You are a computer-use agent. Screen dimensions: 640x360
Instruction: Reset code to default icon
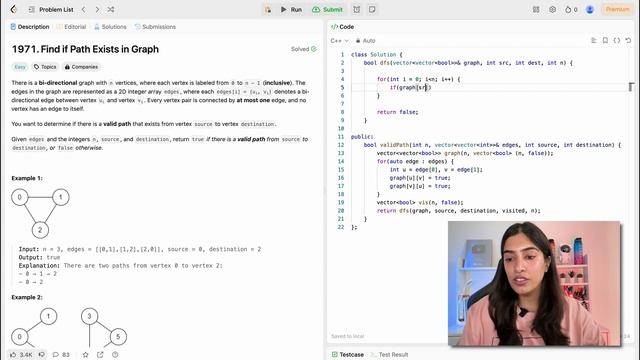coord(628,40)
